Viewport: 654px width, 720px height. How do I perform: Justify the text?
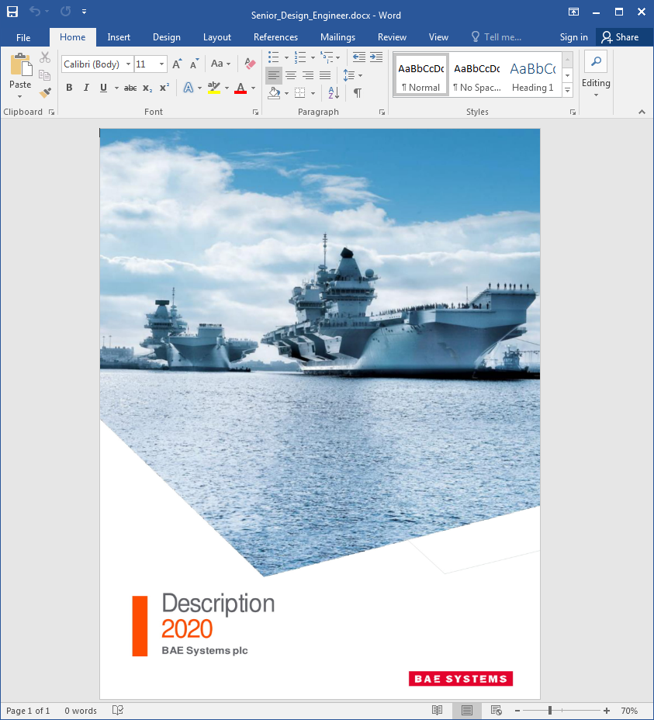click(x=325, y=75)
